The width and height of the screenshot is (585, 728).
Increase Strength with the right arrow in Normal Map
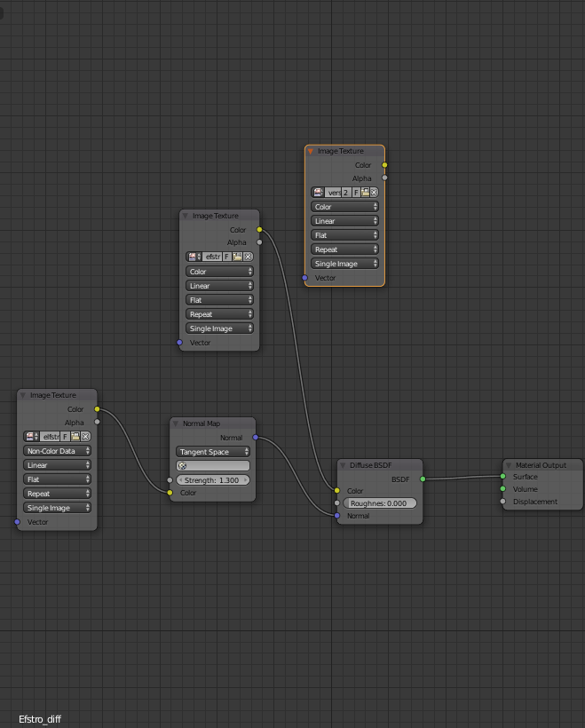tap(246, 480)
